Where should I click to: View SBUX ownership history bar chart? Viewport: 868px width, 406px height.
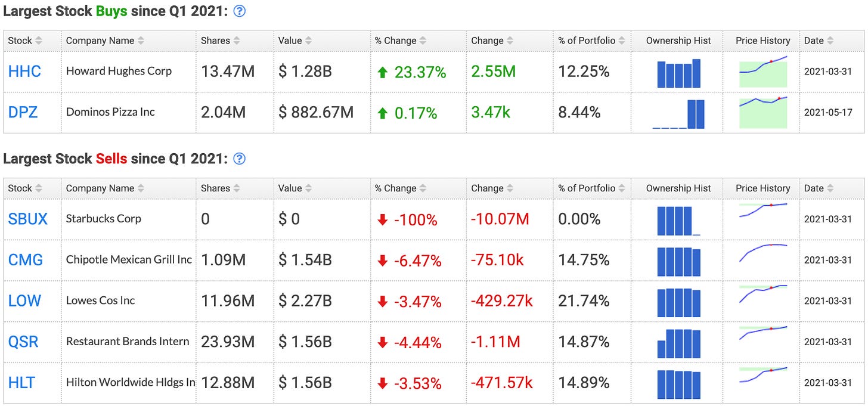(x=678, y=221)
